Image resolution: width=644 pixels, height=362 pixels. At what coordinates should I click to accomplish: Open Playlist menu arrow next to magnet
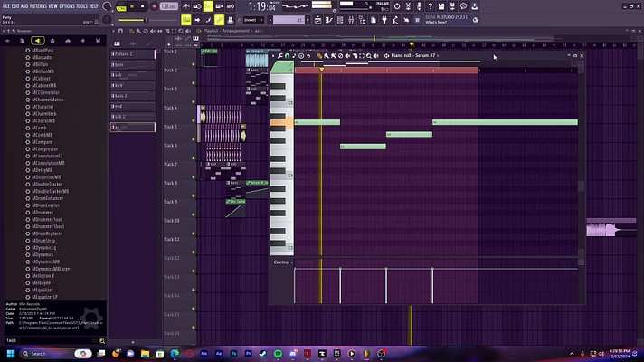tap(114, 31)
